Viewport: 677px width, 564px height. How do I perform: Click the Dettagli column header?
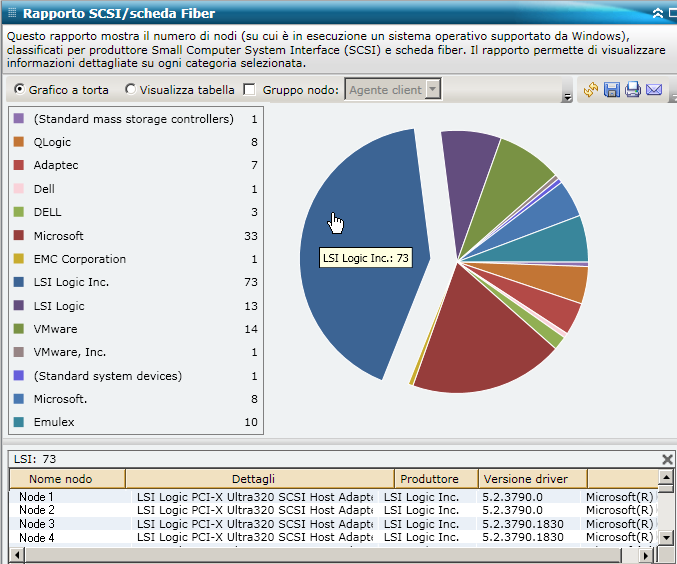pos(259,479)
